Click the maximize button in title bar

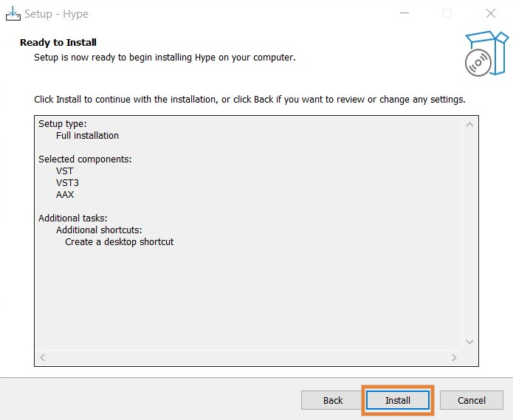coord(447,13)
